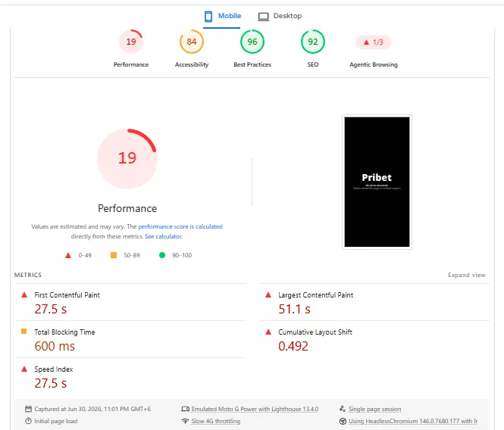504x430 pixels.
Task: Click the Total Blocking Time orange square icon
Action: 23,332
